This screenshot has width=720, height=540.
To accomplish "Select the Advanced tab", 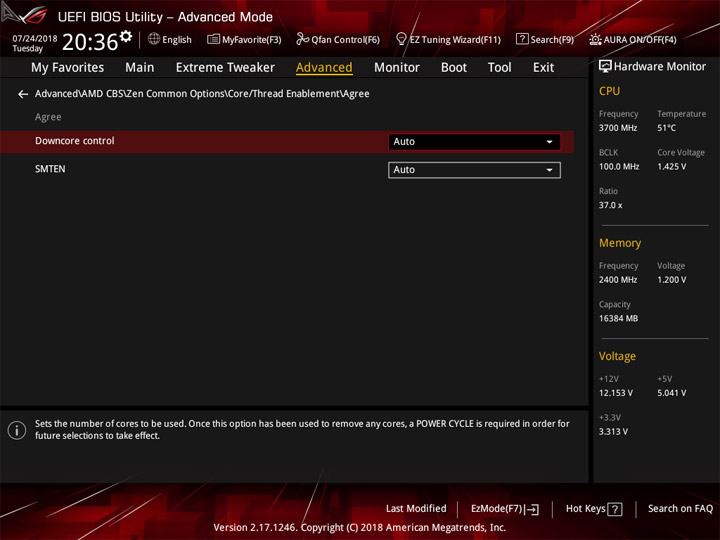I will point(324,68).
